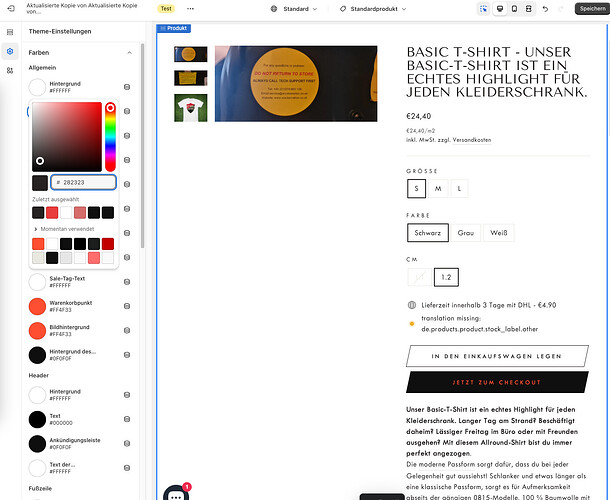Pick the dark red currently used swatch

pyautogui.click(x=108, y=244)
